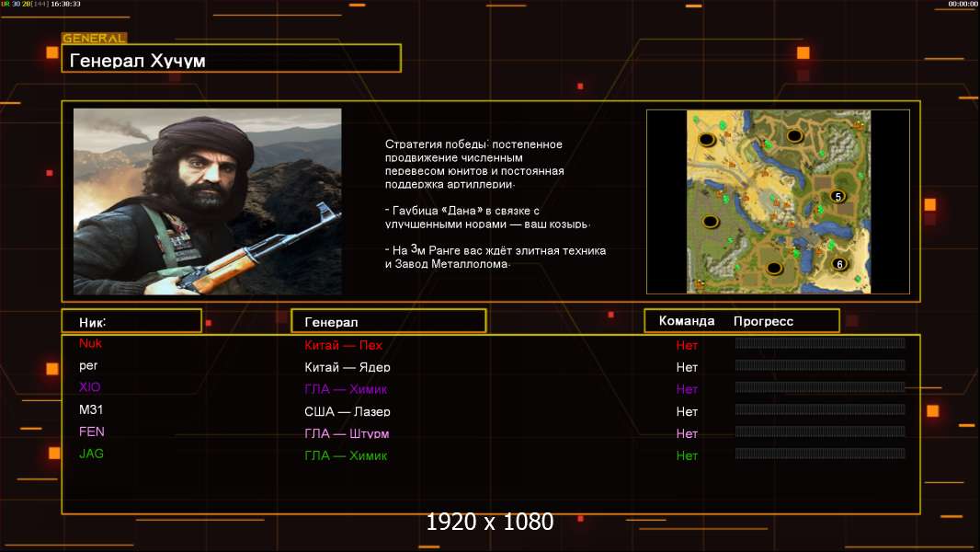Select player M31 in the list

coord(90,409)
